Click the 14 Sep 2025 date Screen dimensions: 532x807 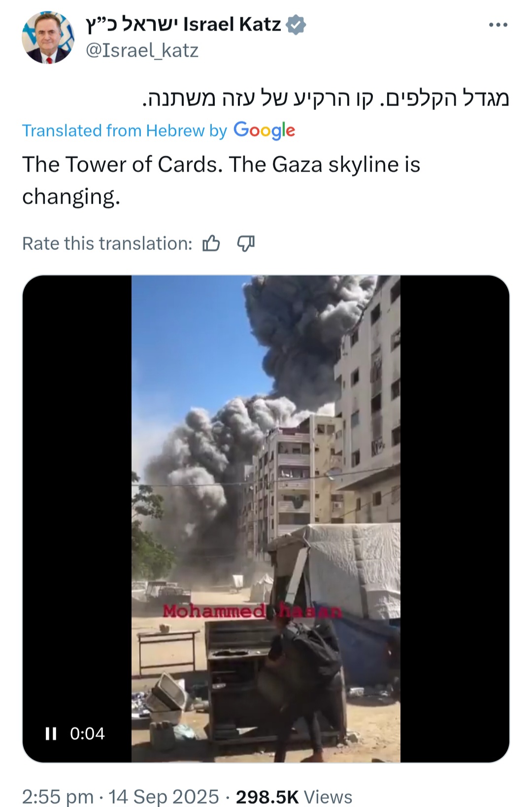pos(164,797)
